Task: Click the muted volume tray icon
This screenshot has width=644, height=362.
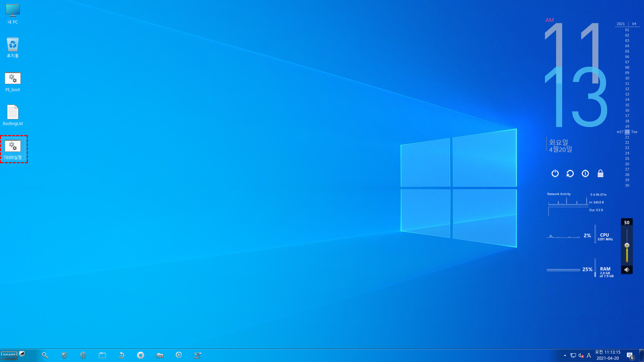Action: coord(581,355)
